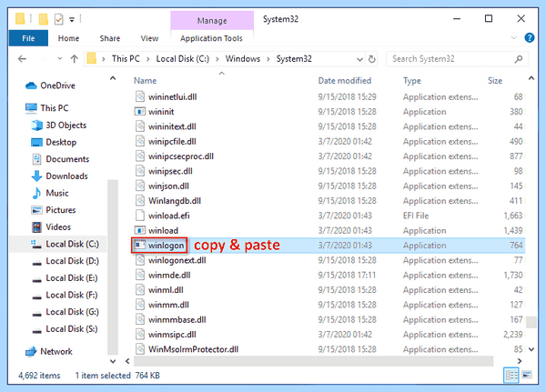Open the View ribbon tab

[x=150, y=38]
